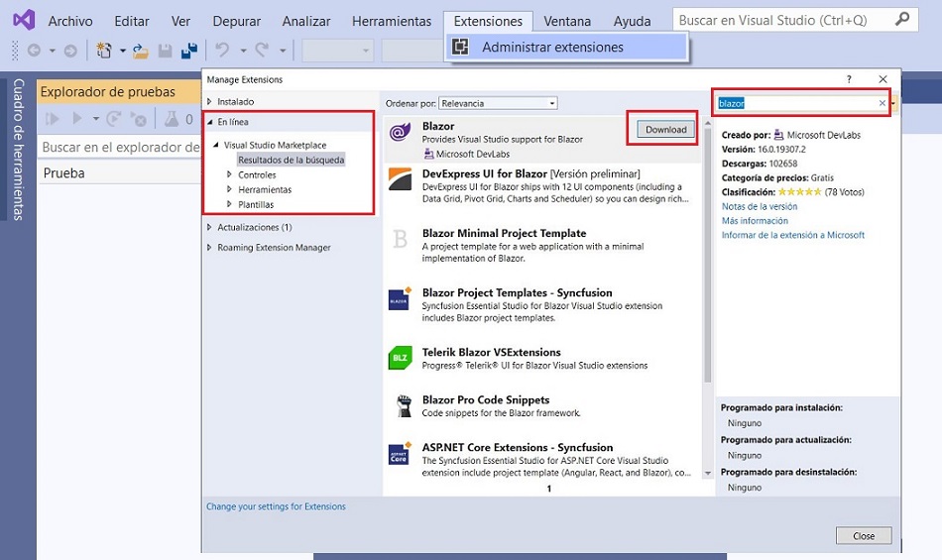Open the Ayuda menu
Viewport: 942px width, 560px height.
click(632, 21)
